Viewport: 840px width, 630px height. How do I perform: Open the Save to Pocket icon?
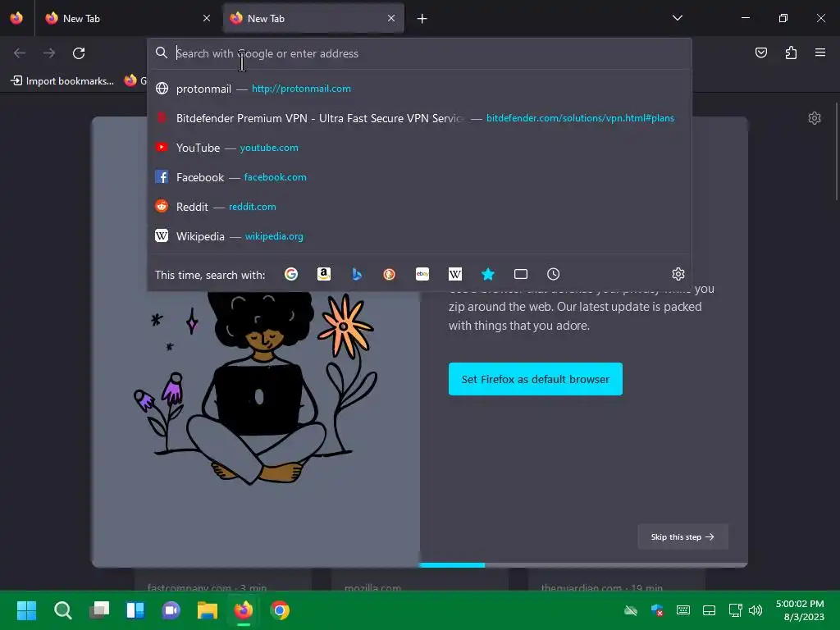(761, 52)
